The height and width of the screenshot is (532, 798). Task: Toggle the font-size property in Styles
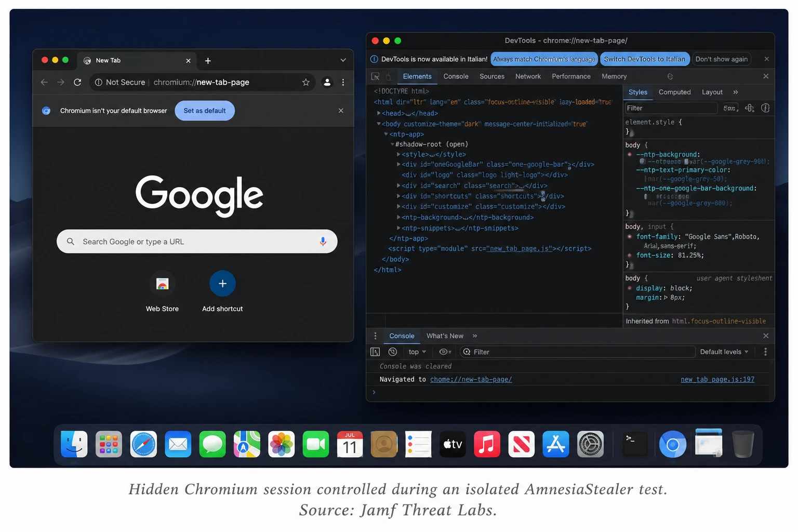pyautogui.click(x=630, y=256)
